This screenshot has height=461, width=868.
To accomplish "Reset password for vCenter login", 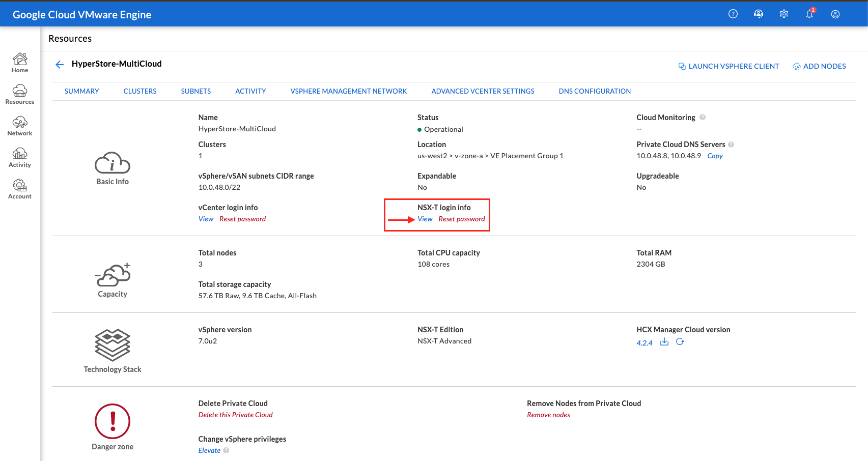I will pyautogui.click(x=242, y=219).
